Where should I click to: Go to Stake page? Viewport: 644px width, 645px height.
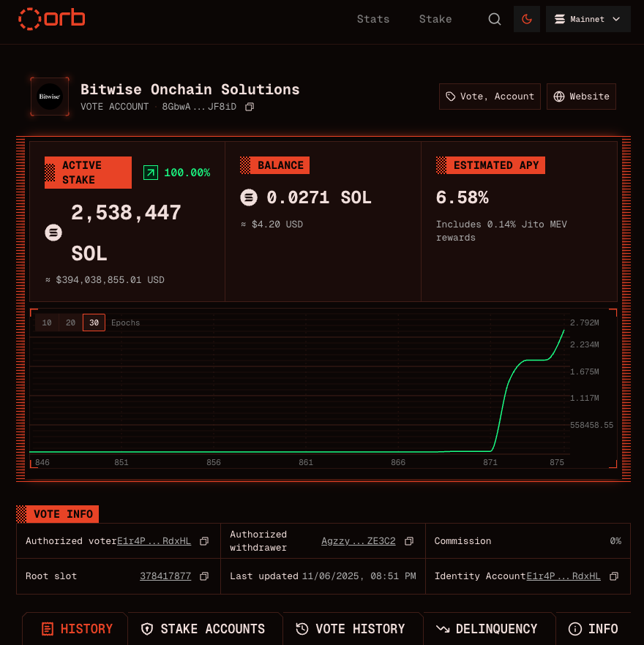435,19
